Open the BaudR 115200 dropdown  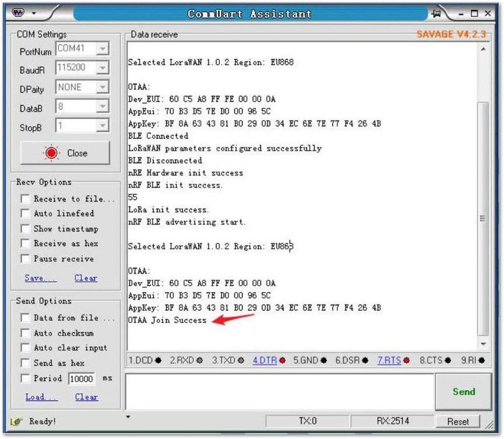click(x=102, y=67)
